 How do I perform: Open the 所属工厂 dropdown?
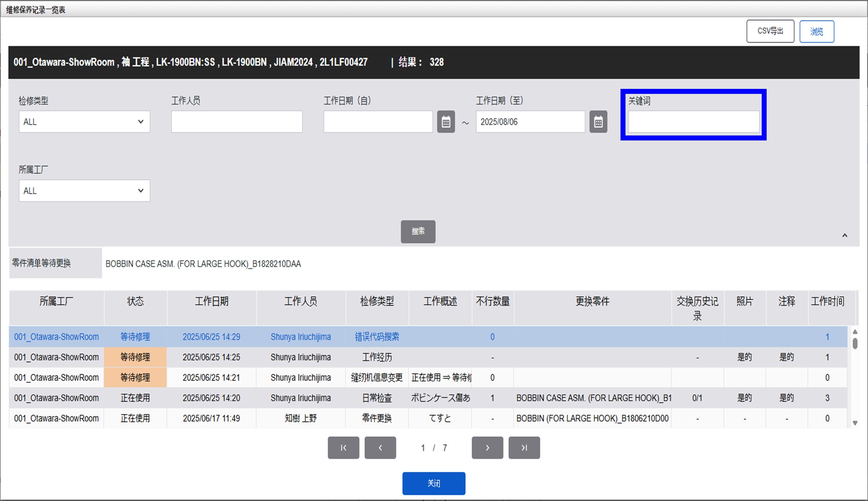click(84, 191)
